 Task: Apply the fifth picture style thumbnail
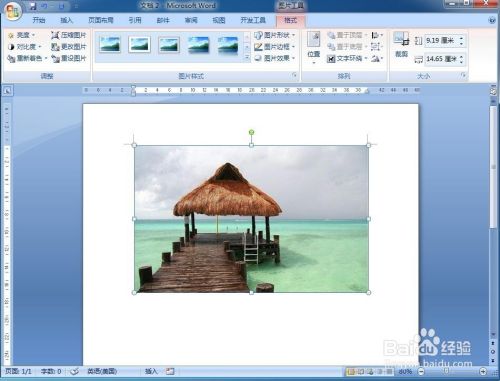pos(228,45)
